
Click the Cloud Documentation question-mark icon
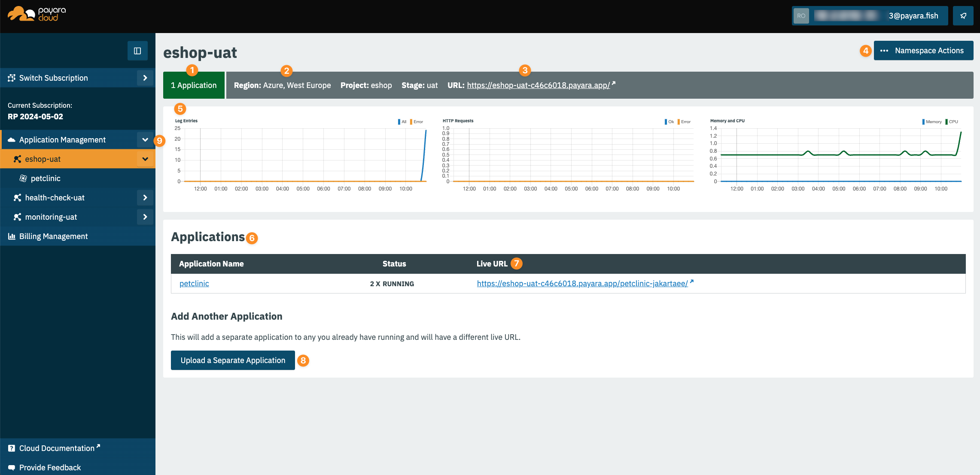point(12,448)
